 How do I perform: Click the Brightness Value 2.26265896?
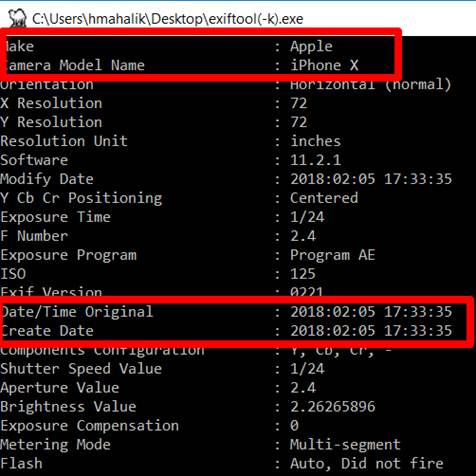click(x=333, y=407)
